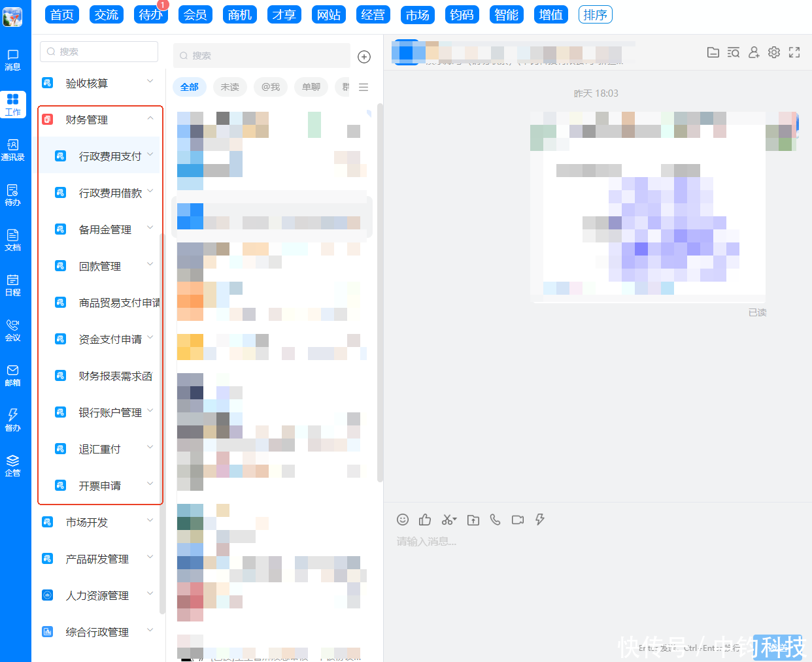Open the 消息 messages sidebar icon
Viewport: 812px width, 662px height.
point(12,59)
